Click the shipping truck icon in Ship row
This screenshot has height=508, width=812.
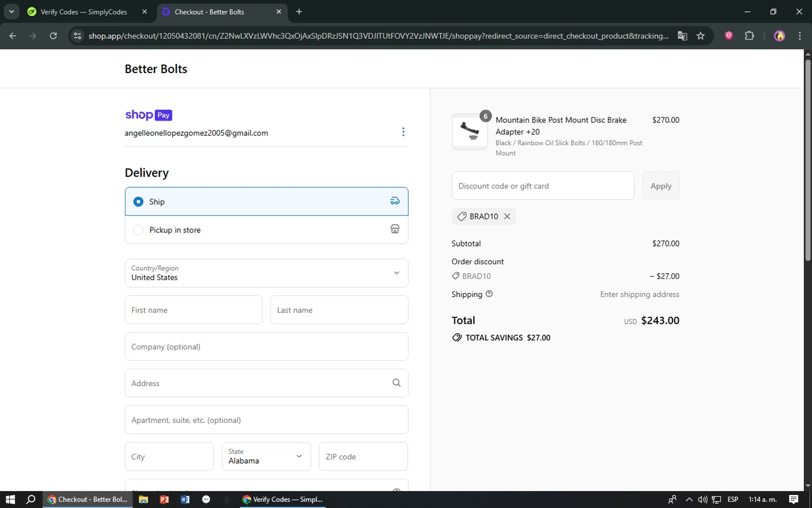(x=395, y=201)
